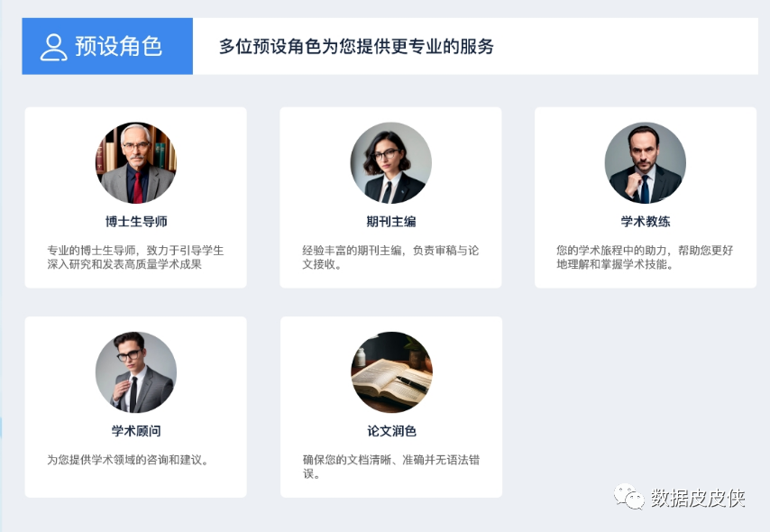Click the 博士生导师 role title
This screenshot has height=532, width=770.
[x=136, y=222]
